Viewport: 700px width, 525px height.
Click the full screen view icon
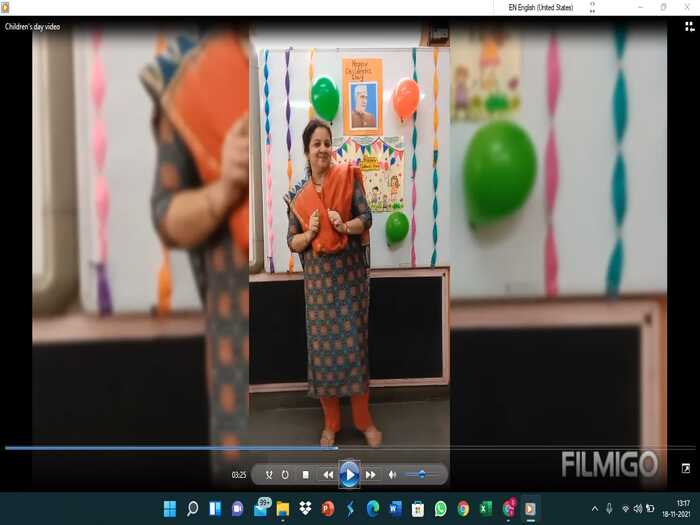click(x=686, y=468)
